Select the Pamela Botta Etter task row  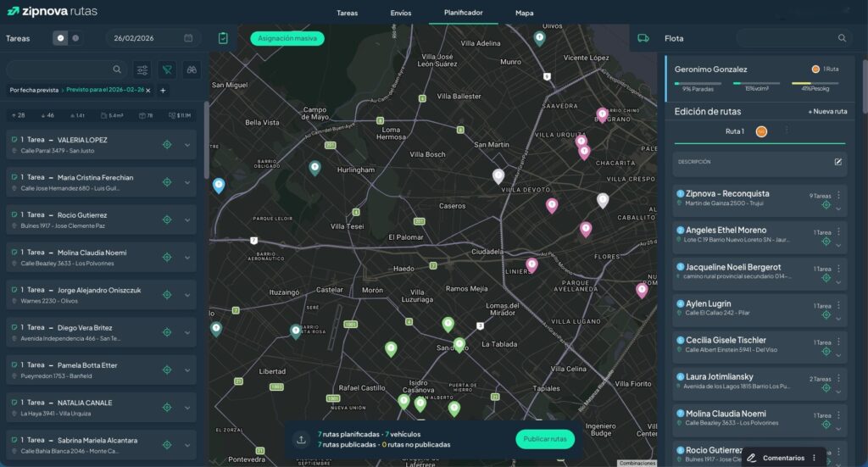pyautogui.click(x=102, y=370)
